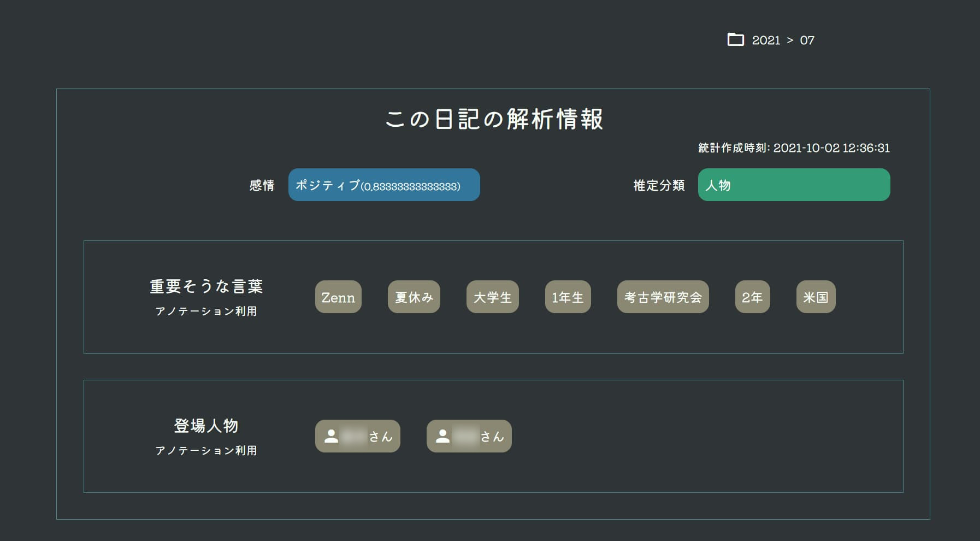Select the 大学生 keyword tag
This screenshot has height=541, width=980.
click(x=492, y=297)
